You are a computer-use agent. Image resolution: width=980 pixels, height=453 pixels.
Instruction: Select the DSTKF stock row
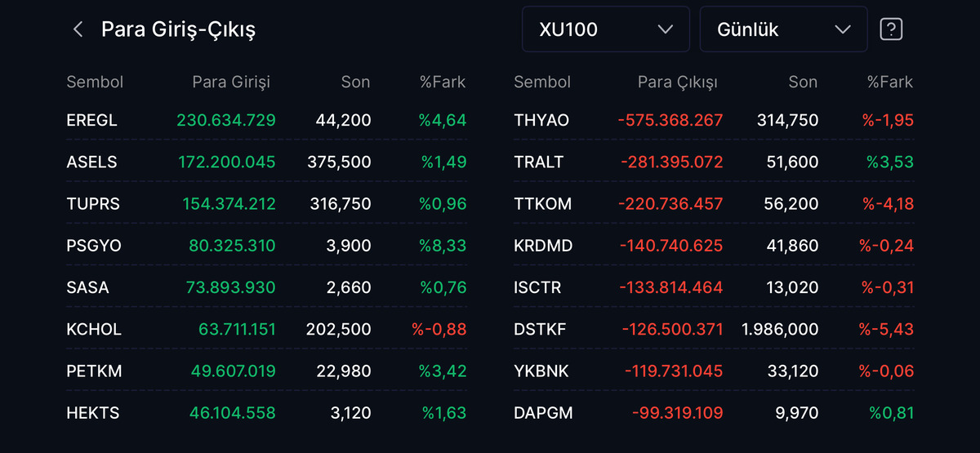coord(714,329)
